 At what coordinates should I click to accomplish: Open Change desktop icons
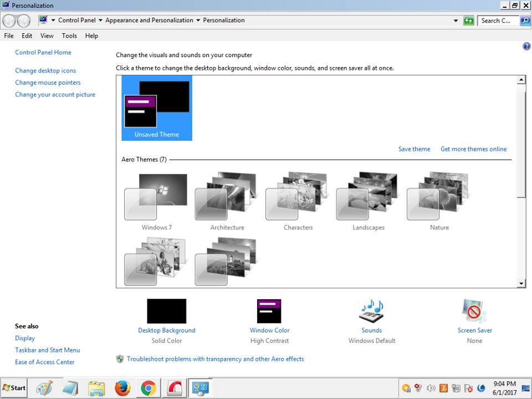[x=45, y=70]
